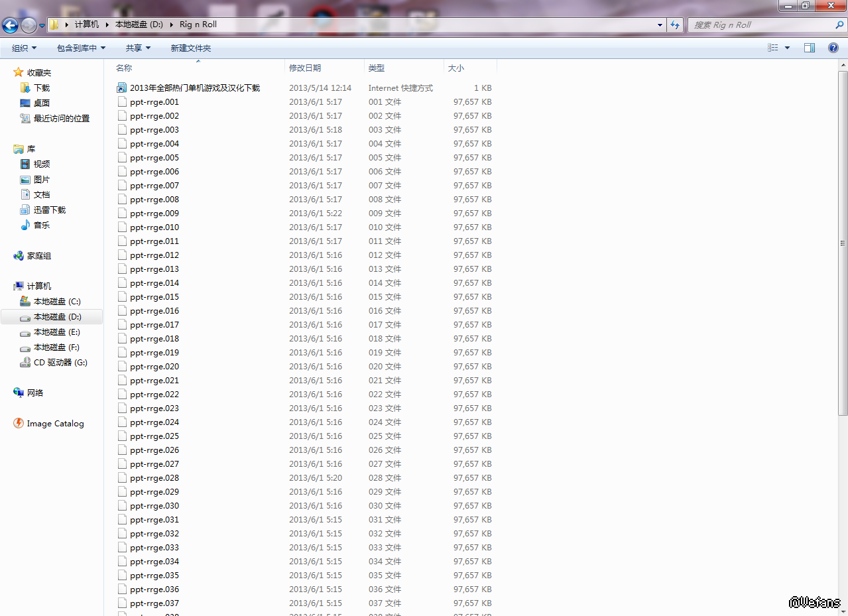Click the search magnifier icon
The height and width of the screenshot is (616, 848).
(x=839, y=25)
